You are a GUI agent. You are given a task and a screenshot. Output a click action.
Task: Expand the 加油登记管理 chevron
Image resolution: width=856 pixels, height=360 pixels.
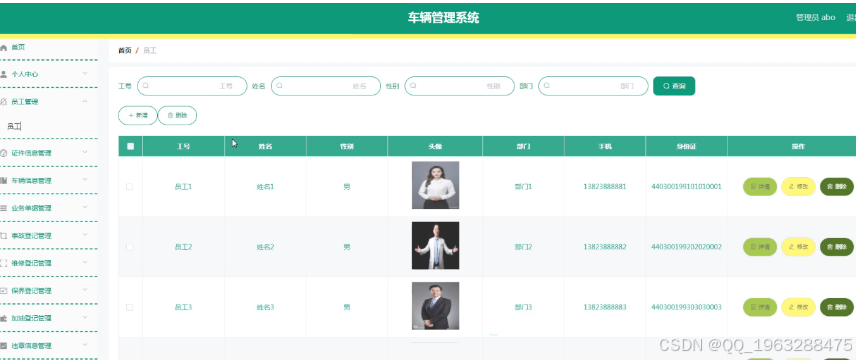(x=85, y=317)
